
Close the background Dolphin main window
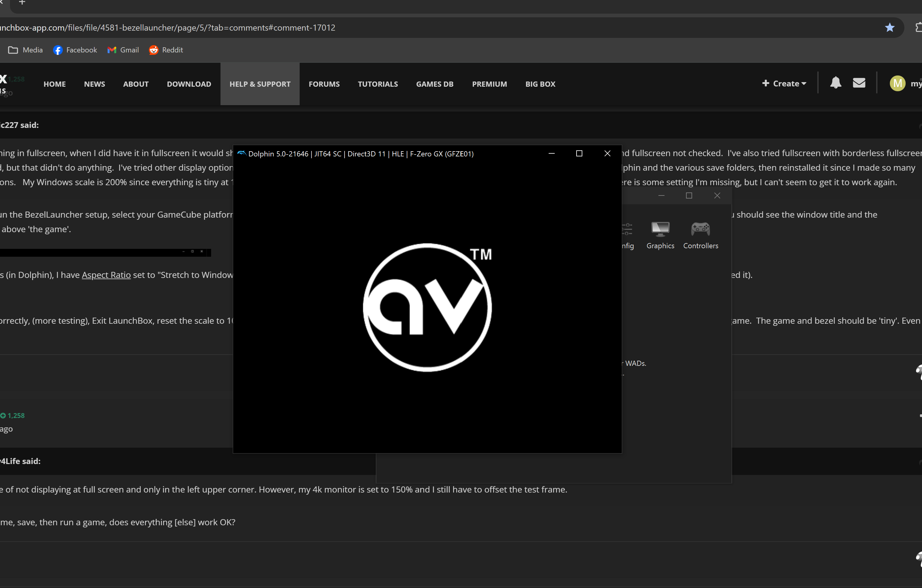pos(717,196)
